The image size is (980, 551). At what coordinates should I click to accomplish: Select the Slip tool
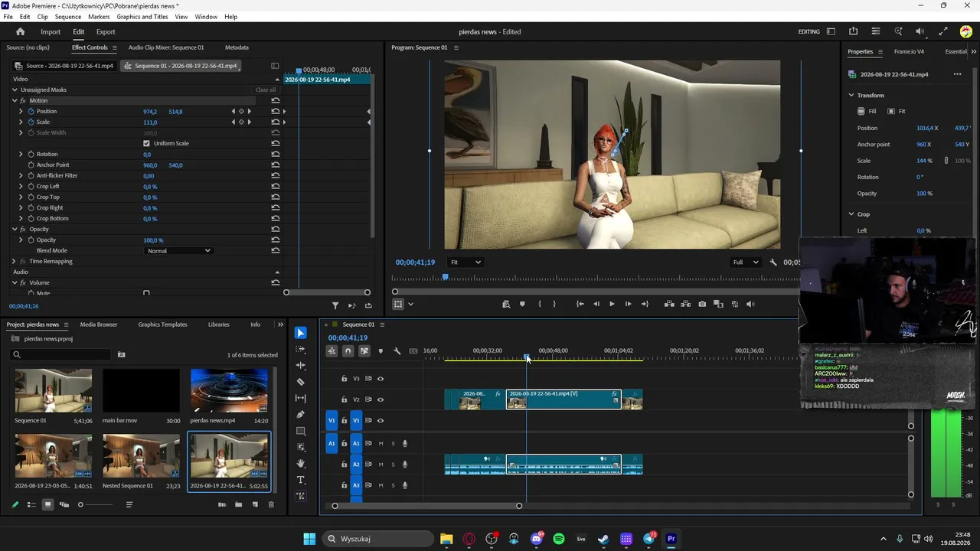[x=301, y=398]
